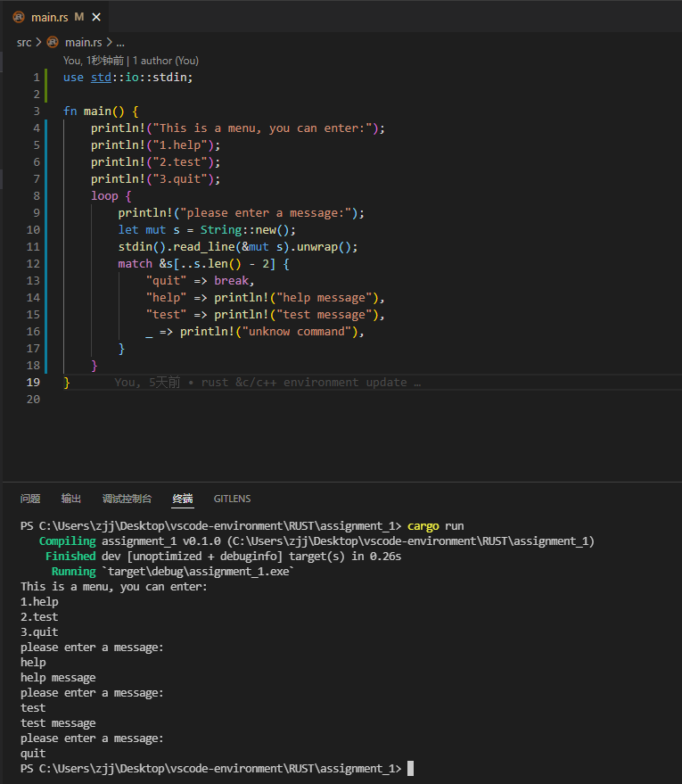Open the 输出 panel tab

coord(71,499)
